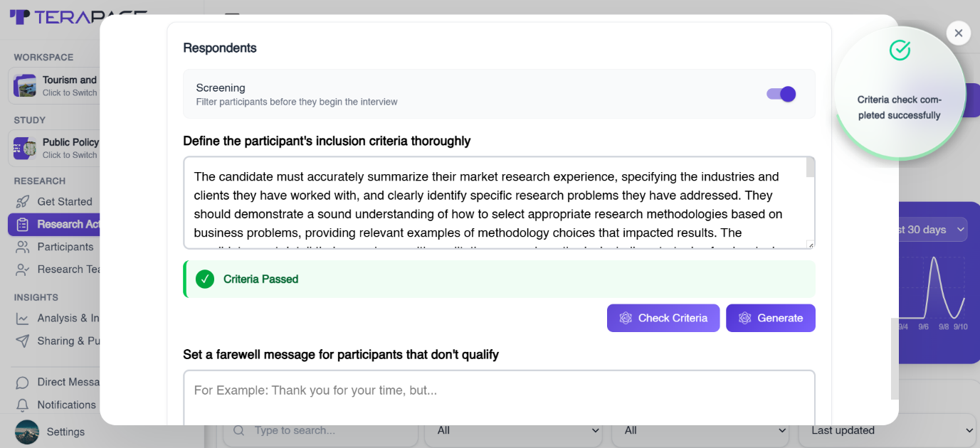Image resolution: width=980 pixels, height=448 pixels.
Task: Open Direct Messages
Action: (54, 382)
